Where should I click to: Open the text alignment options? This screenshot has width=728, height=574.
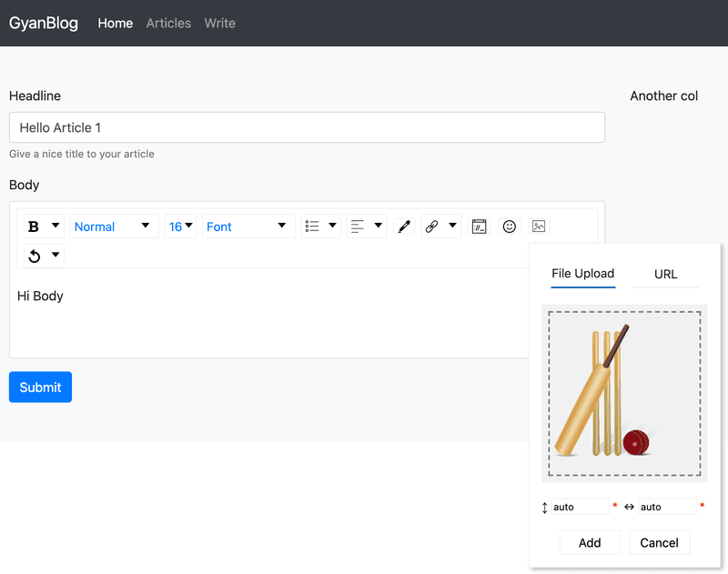click(x=359, y=226)
